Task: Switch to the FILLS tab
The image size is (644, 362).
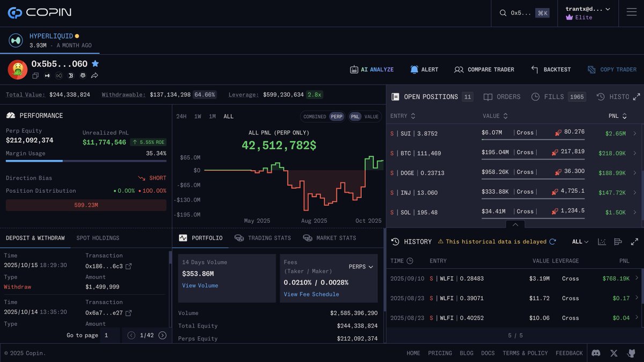Action: (558, 97)
